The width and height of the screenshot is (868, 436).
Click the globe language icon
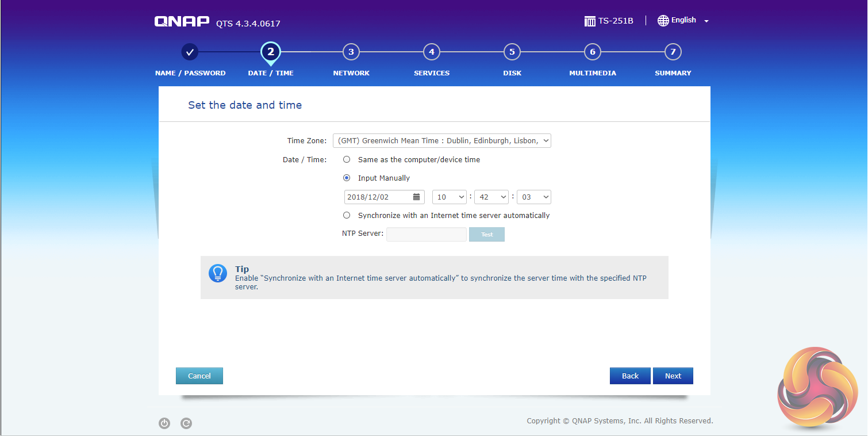[663, 21]
